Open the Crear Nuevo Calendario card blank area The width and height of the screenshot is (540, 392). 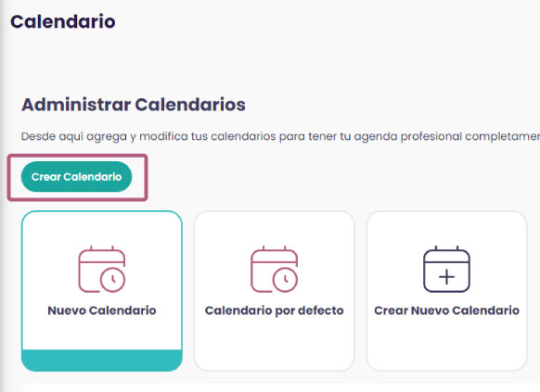[446, 342]
